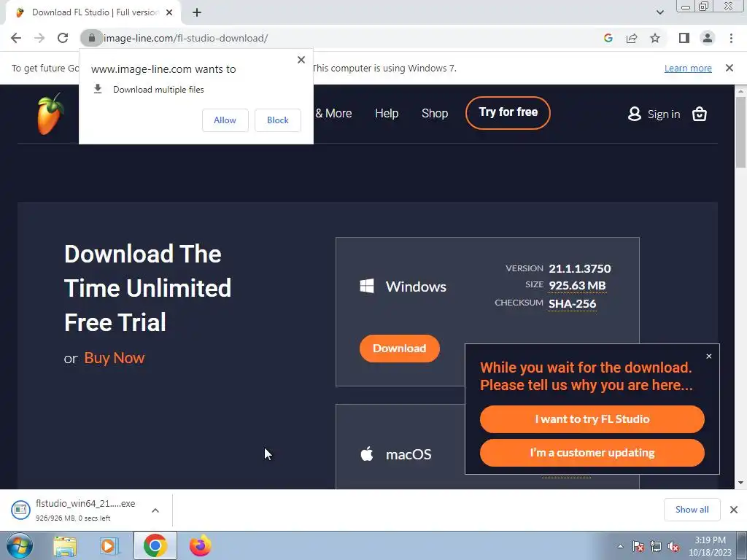Click Show all downloads
Screen dimensions: 747x560
692,510
